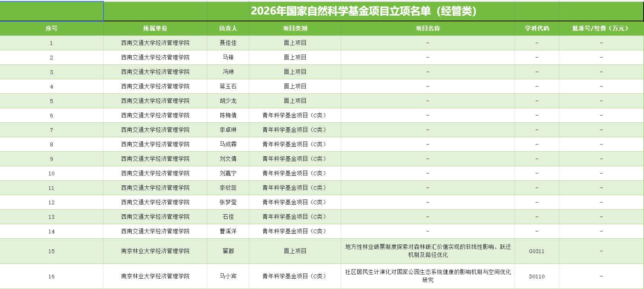This screenshot has height=289, width=644.
Task: Select project name starting "社区居民生计演化"
Action: click(428, 276)
